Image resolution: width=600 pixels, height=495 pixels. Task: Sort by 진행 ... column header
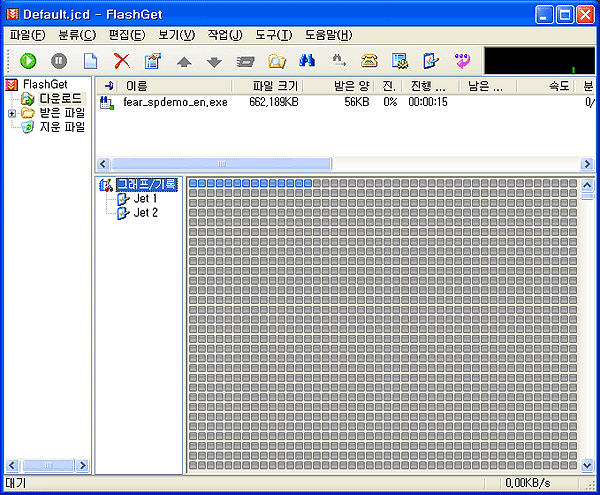430,86
